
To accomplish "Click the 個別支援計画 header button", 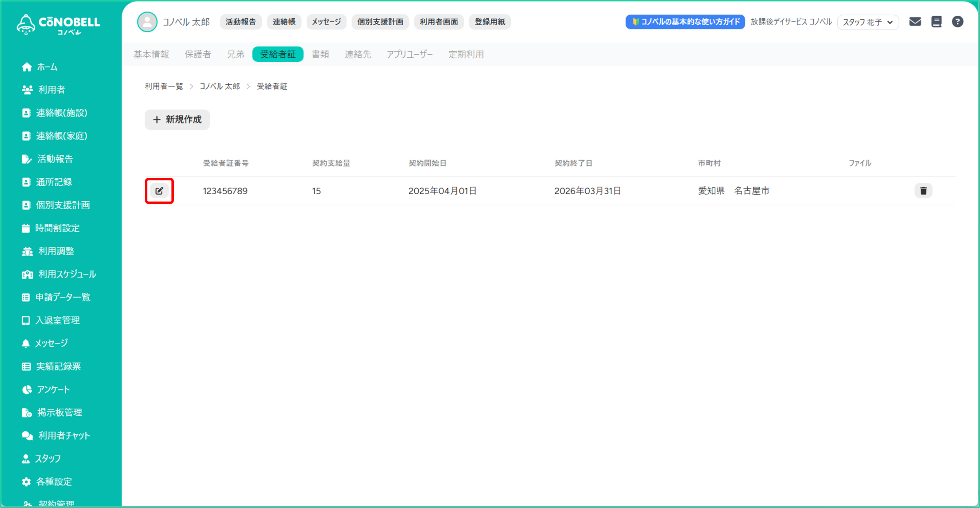I will point(380,22).
